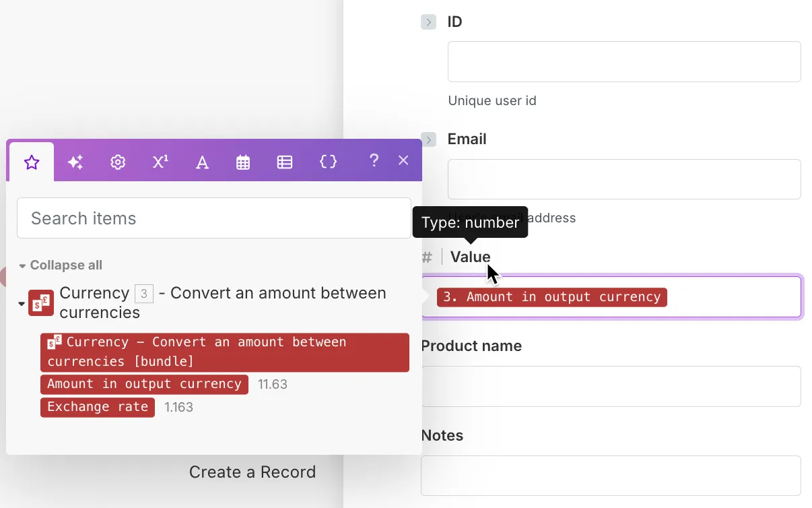Click the Email input field
The width and height of the screenshot is (812, 508).
(x=624, y=179)
